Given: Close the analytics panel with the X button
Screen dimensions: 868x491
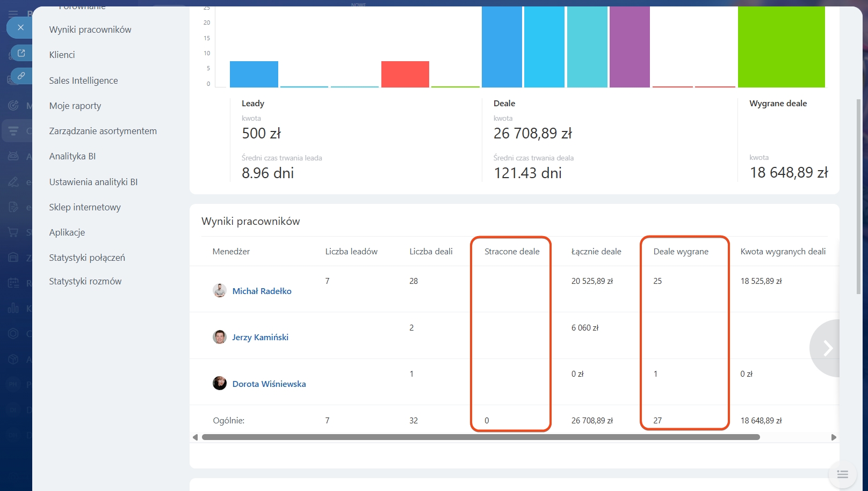Looking at the screenshot, I should [20, 27].
